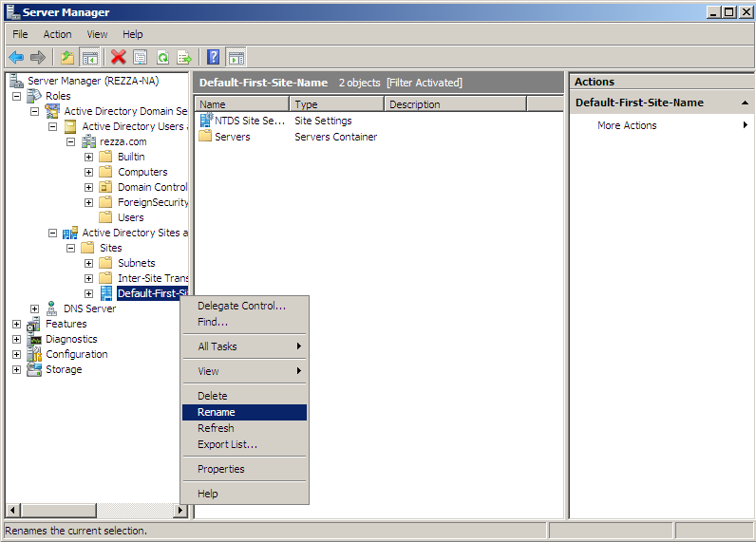Click tree scrollbar right arrow
Viewport: 756px width, 542px height.
(x=180, y=511)
